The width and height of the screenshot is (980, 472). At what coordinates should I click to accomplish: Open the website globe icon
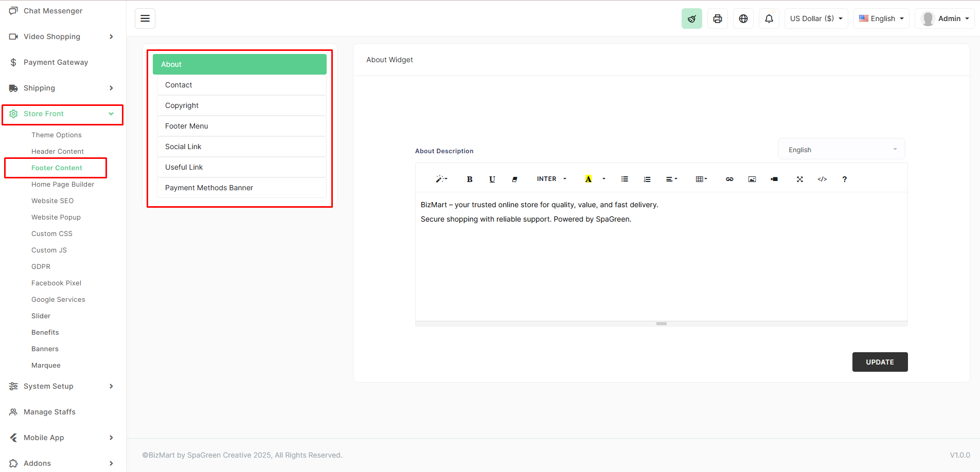click(743, 18)
